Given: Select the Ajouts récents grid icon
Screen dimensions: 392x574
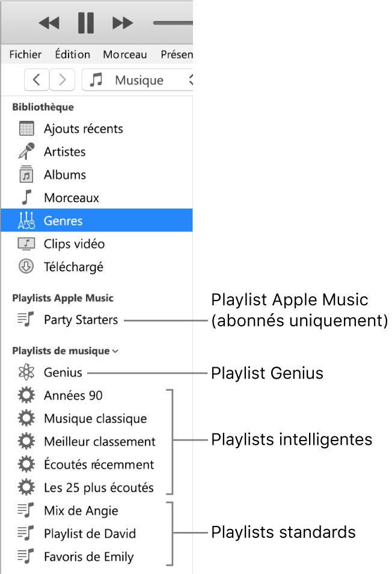Looking at the screenshot, I should pos(25,128).
